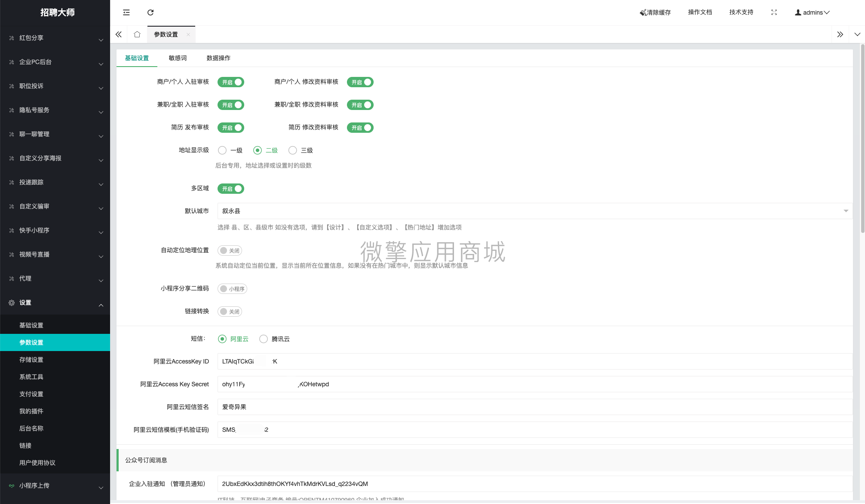Collapse the sidebar menu icon
865x504 pixels.
point(126,12)
